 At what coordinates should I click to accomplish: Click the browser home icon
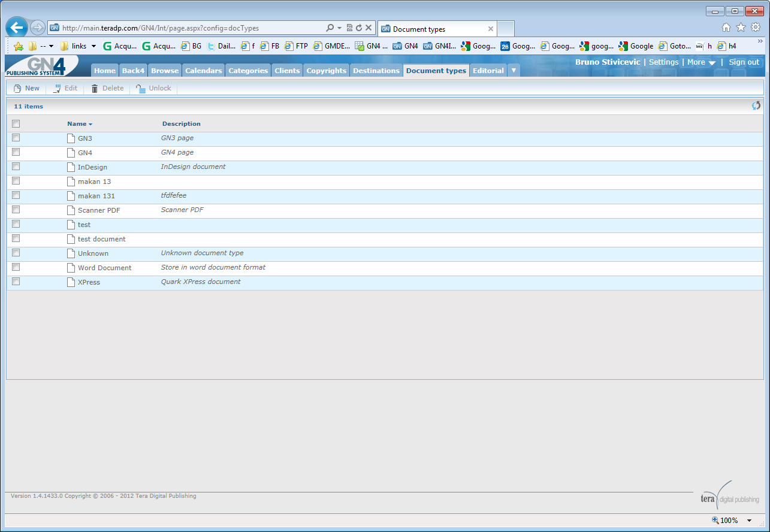pos(726,28)
